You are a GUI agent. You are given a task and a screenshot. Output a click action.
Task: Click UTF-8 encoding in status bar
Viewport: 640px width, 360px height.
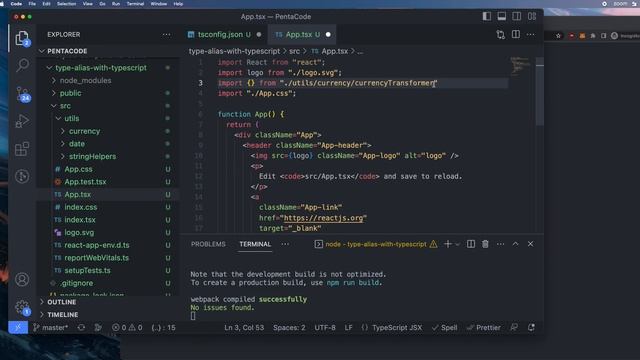[325, 327]
